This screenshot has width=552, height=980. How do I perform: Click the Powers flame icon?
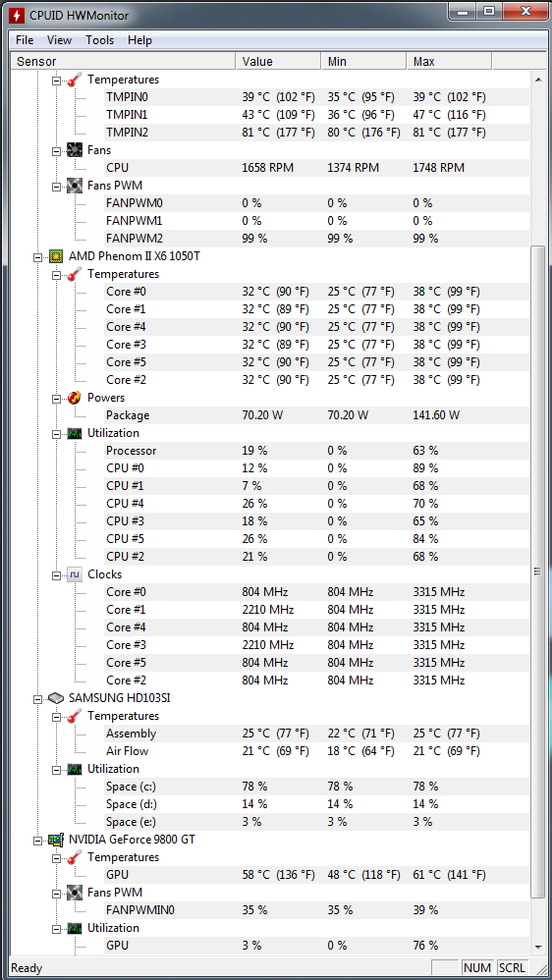tap(75, 398)
